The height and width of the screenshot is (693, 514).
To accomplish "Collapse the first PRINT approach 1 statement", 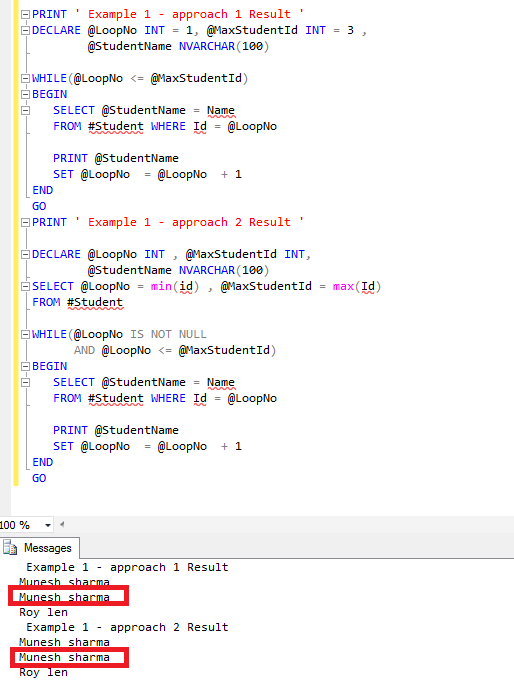I will 25,14.
